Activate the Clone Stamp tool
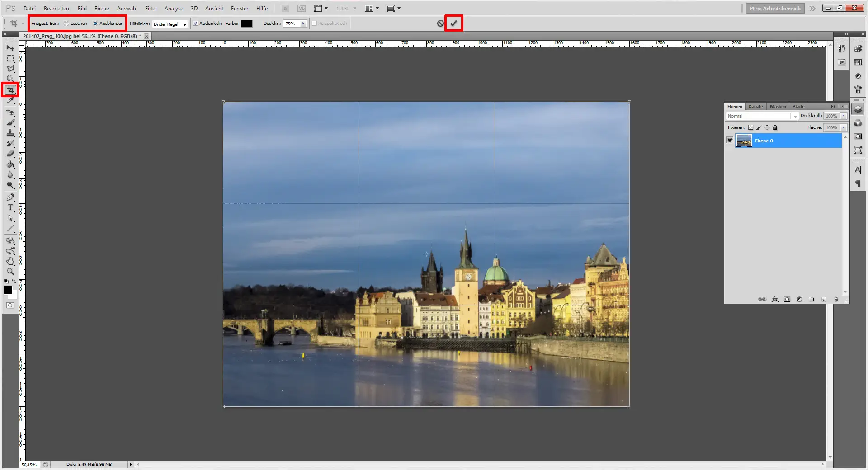 coord(11,133)
